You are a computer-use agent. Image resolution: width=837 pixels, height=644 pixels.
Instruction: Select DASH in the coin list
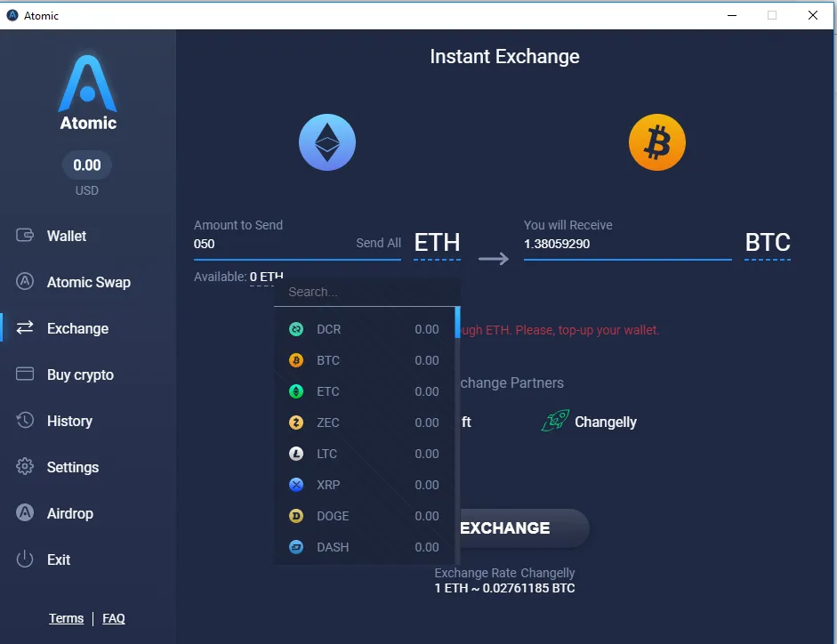point(364,547)
